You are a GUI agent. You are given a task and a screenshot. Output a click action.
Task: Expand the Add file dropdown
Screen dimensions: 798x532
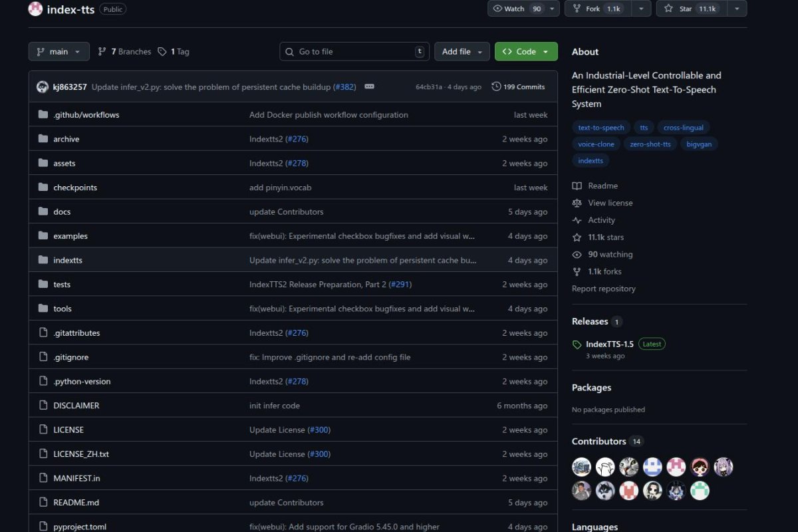point(462,51)
